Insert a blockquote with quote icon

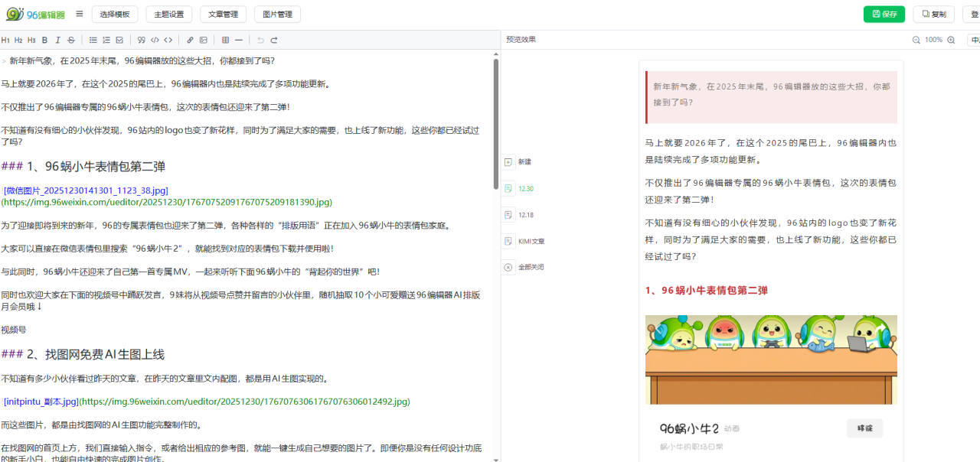(141, 40)
